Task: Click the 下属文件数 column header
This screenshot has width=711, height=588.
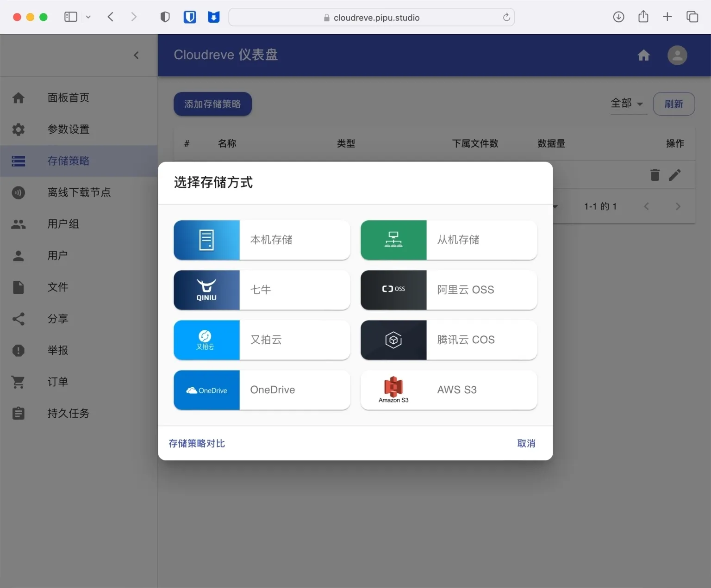Action: click(x=475, y=144)
